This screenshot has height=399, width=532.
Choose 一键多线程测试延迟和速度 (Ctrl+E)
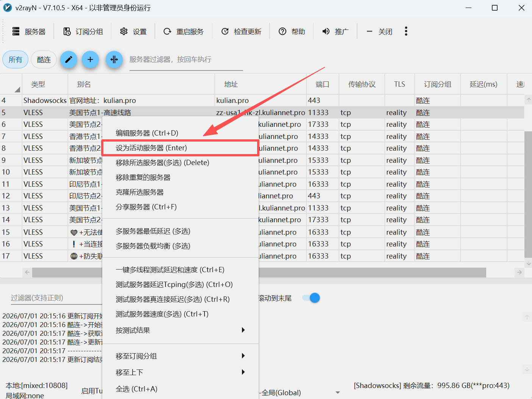pyautogui.click(x=180, y=270)
